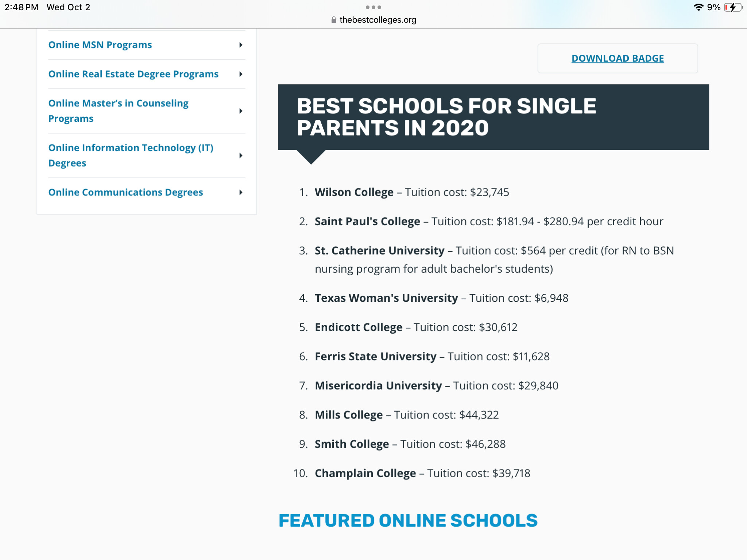Click the $44,322 tuition cost text
This screenshot has width=747, height=560.
(x=479, y=415)
